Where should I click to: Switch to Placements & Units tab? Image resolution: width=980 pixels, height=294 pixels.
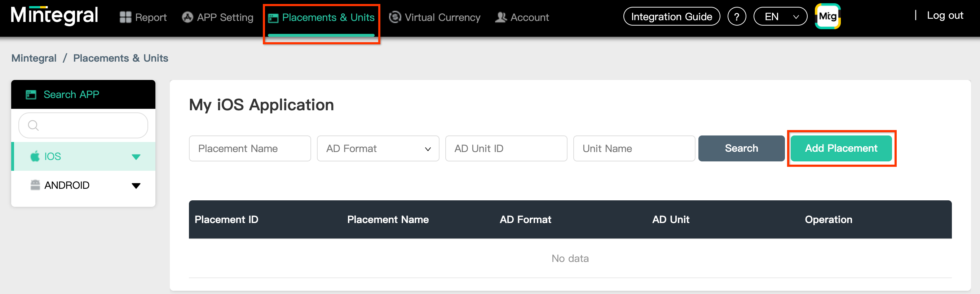pyautogui.click(x=322, y=18)
